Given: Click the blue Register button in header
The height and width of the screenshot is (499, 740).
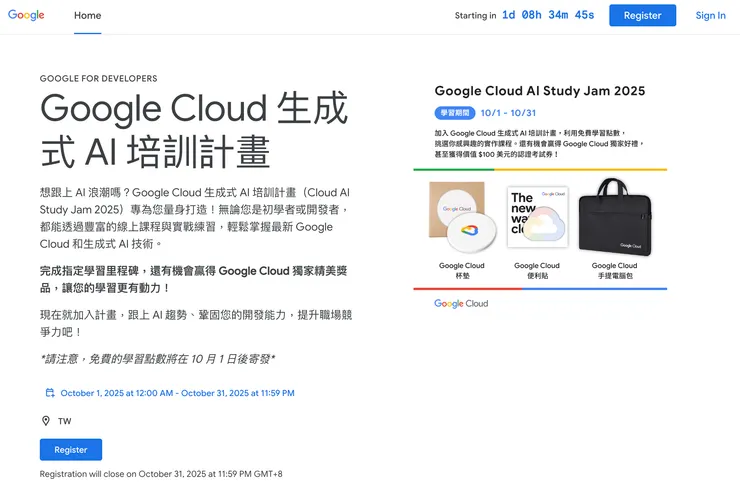Looking at the screenshot, I should click(642, 16).
